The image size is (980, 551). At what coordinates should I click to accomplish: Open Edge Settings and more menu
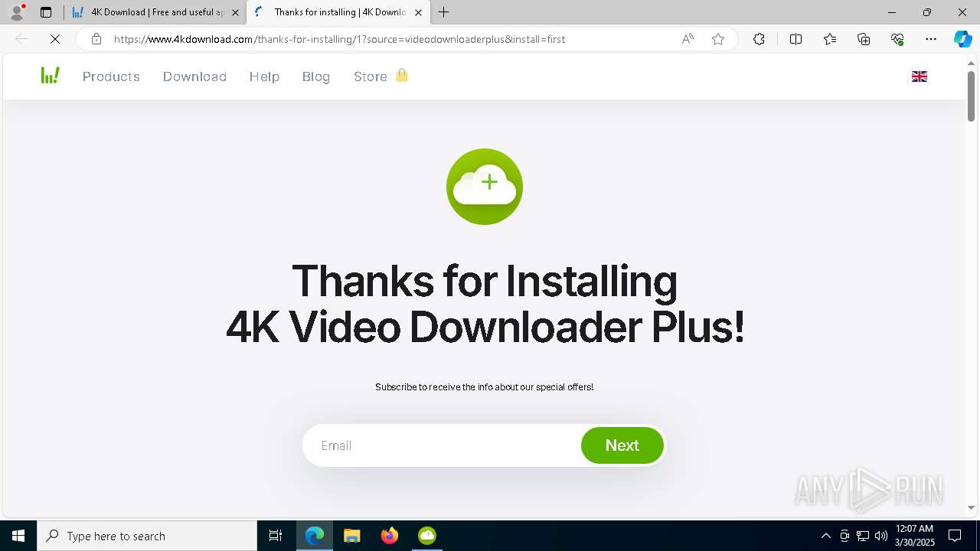tap(931, 39)
